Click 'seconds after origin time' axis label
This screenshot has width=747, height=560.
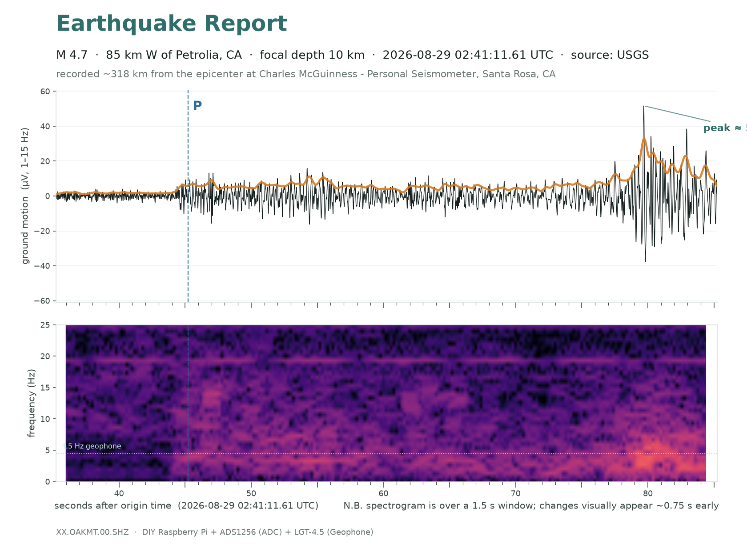point(186,506)
